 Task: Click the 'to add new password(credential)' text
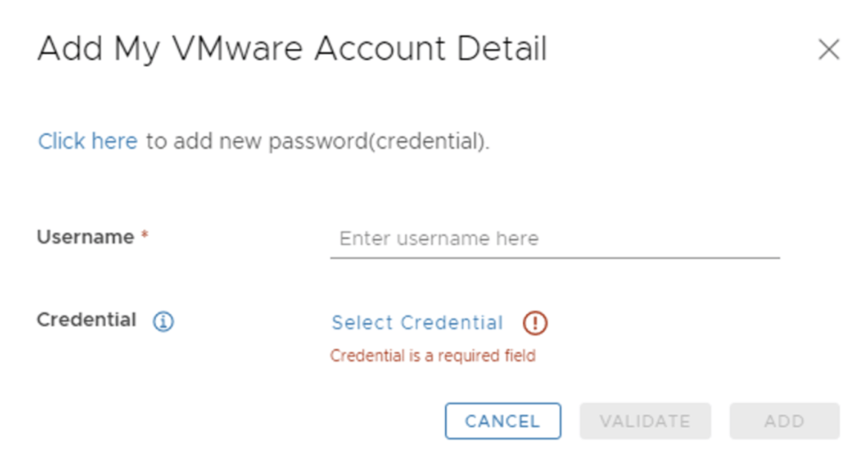pos(318,142)
